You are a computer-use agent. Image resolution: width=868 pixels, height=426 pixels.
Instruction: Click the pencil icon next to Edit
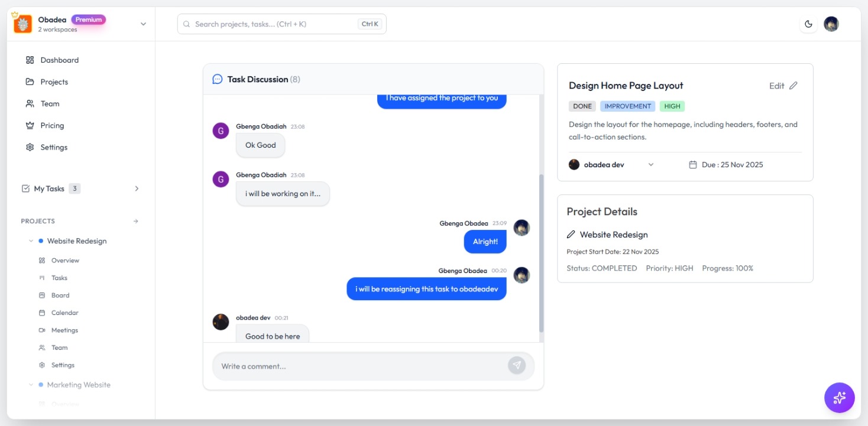(793, 86)
